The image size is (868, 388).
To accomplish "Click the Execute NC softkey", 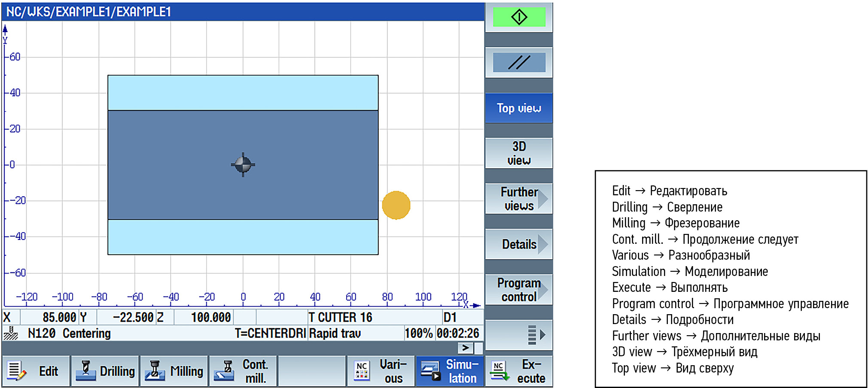I will click(x=519, y=371).
